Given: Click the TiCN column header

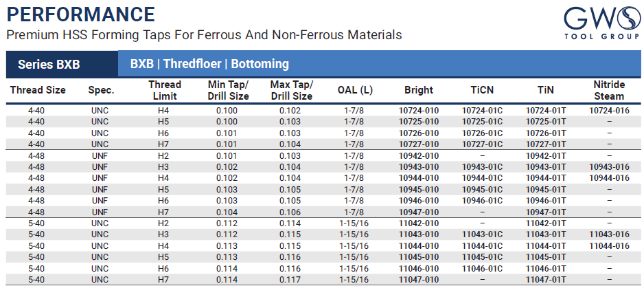Looking at the screenshot, I should pyautogui.click(x=482, y=90).
